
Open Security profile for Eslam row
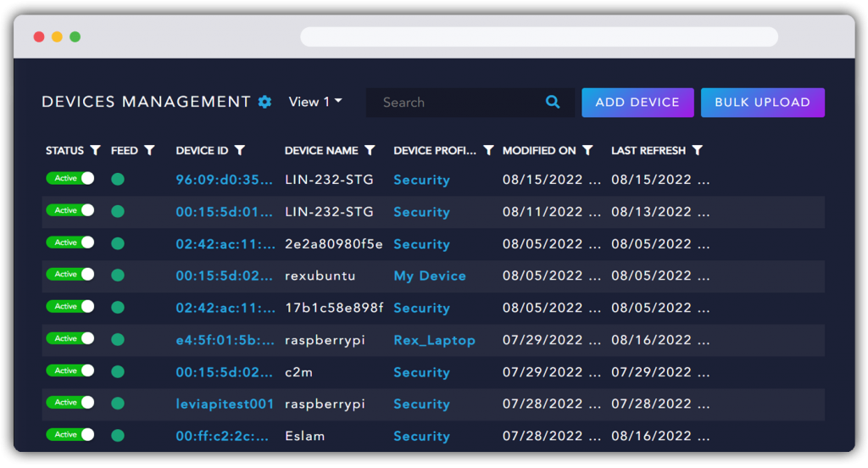coord(422,436)
